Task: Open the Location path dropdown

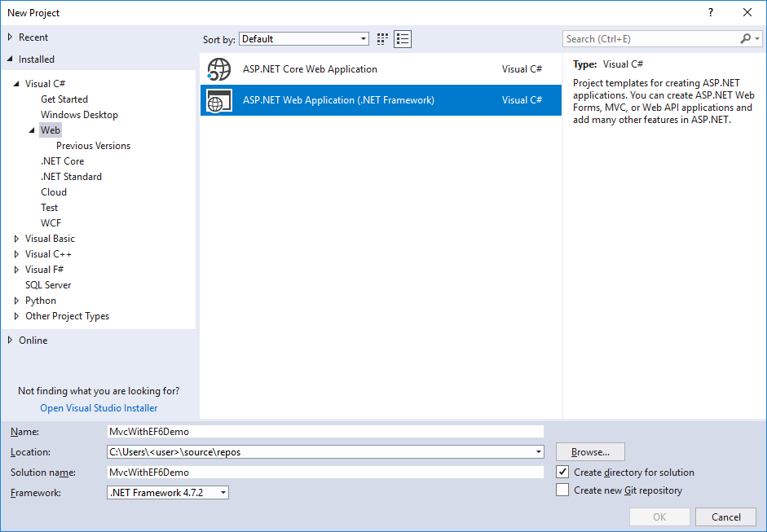Action: point(539,452)
